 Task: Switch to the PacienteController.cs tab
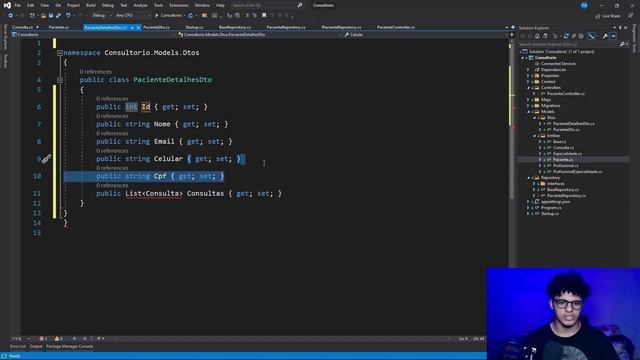click(396, 27)
